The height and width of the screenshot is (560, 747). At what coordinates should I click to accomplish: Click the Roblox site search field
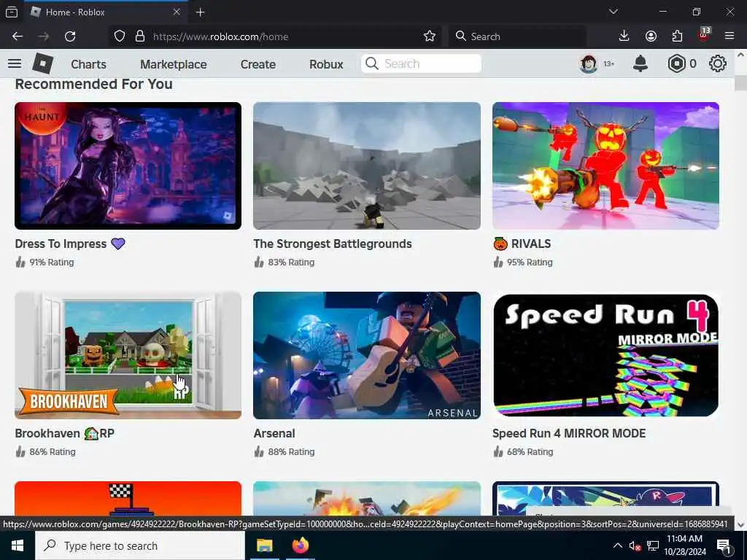click(x=421, y=64)
